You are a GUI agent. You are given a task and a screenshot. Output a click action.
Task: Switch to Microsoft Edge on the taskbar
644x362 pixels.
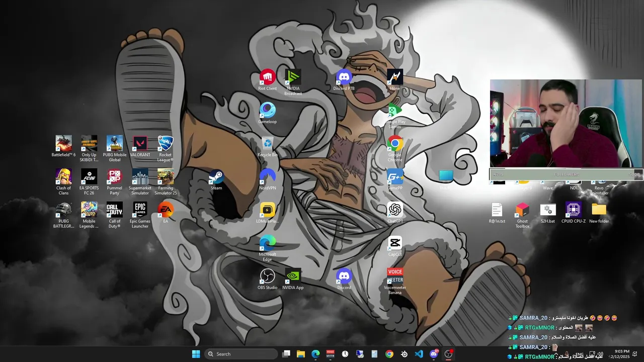click(315, 354)
